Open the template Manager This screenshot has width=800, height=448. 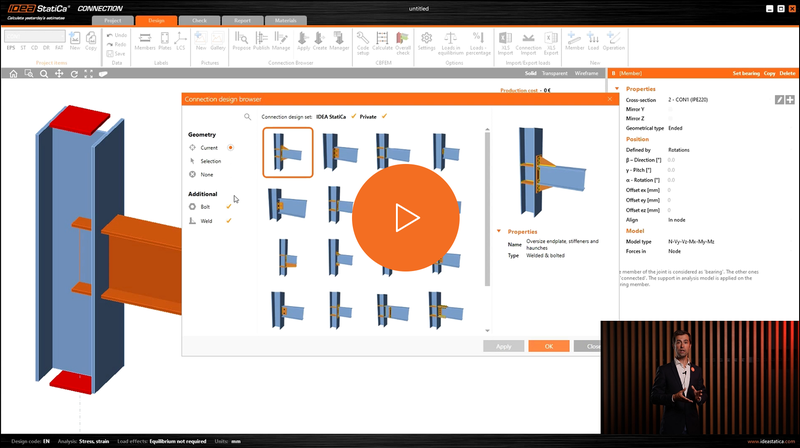(x=339, y=41)
